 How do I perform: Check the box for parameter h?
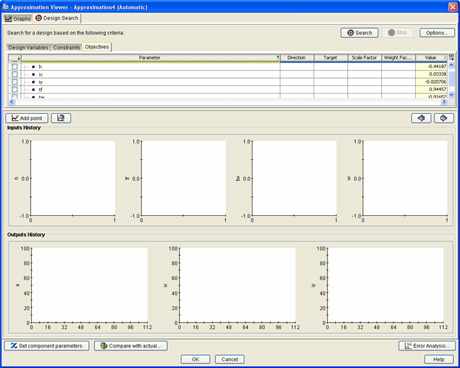pyautogui.click(x=15, y=67)
